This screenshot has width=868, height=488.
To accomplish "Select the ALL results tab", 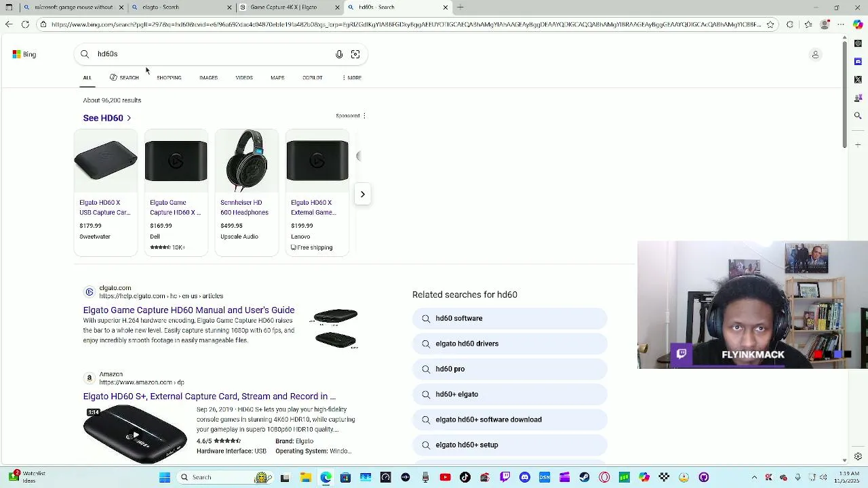I will point(87,78).
